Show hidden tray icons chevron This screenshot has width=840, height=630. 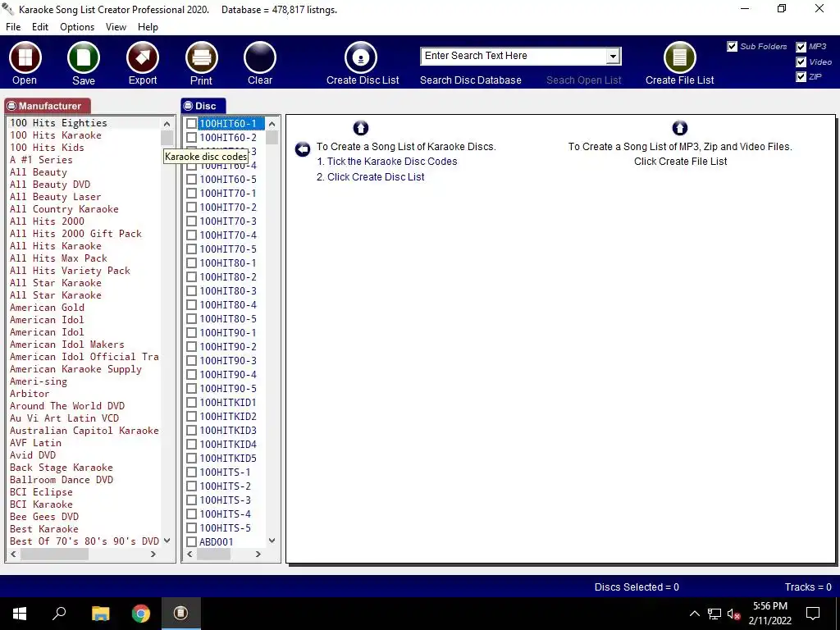tap(694, 614)
